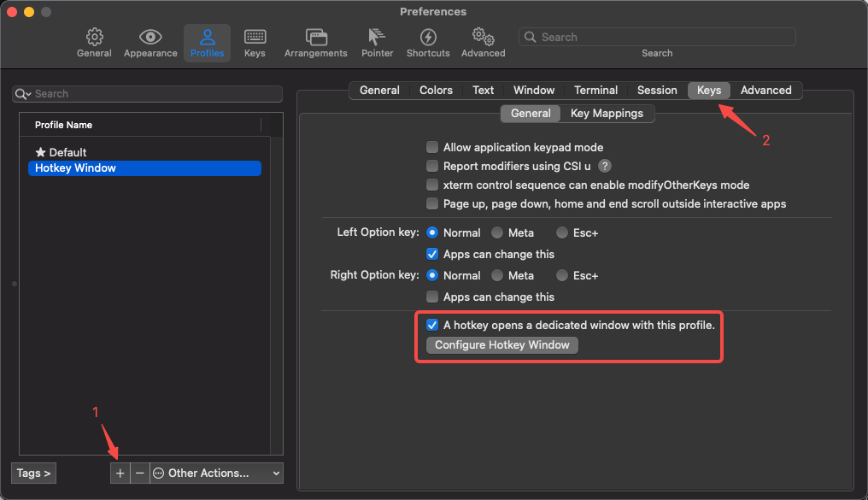Set Right Option key to Esc+
868x500 pixels.
tap(562, 275)
